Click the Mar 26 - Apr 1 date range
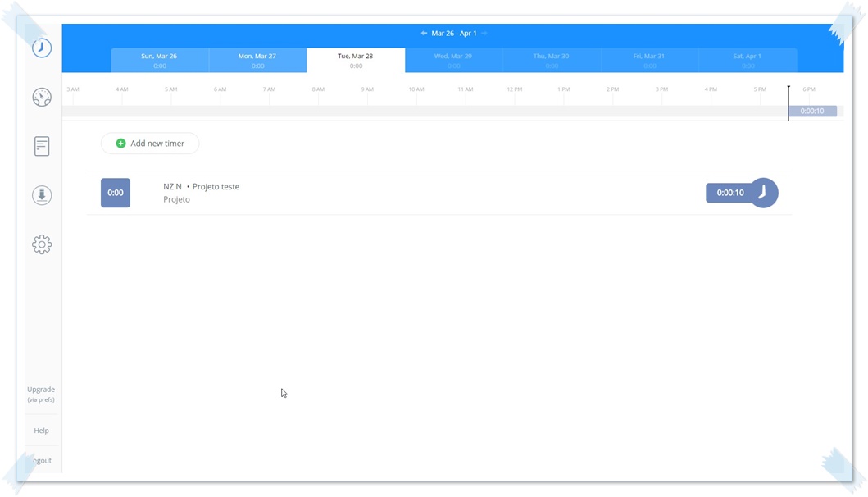 454,34
